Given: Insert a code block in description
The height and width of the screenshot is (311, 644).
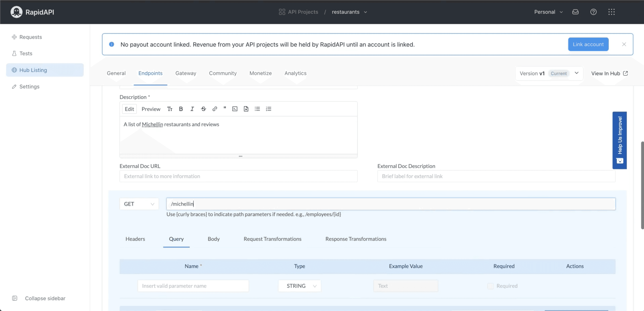Looking at the screenshot, I should pos(235,109).
